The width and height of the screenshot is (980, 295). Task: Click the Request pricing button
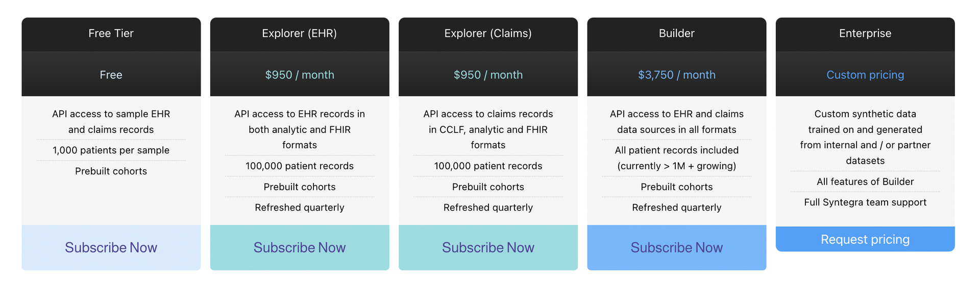click(x=865, y=239)
